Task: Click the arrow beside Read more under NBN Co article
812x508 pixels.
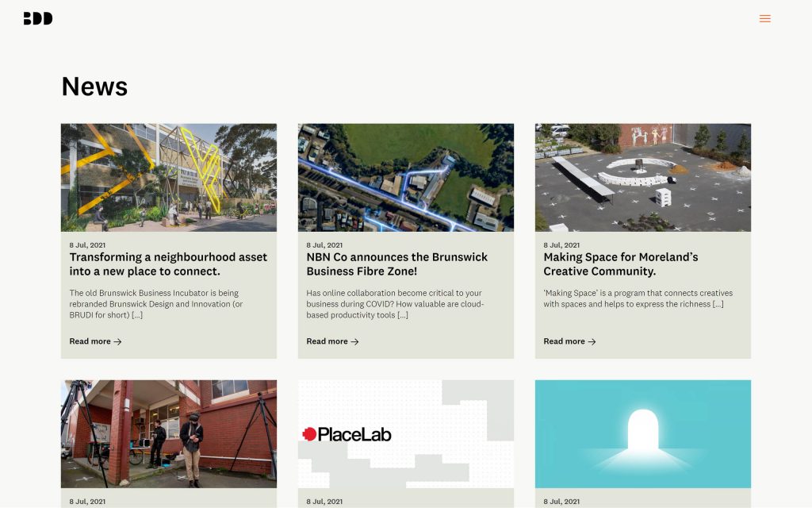Action: (x=354, y=341)
